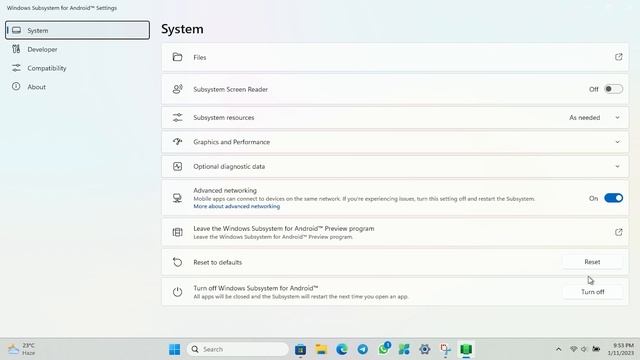Viewport: 640px width, 360px height.
Task: Open Snipping Tool from the taskbar
Action: pyautogui.click(x=445, y=349)
